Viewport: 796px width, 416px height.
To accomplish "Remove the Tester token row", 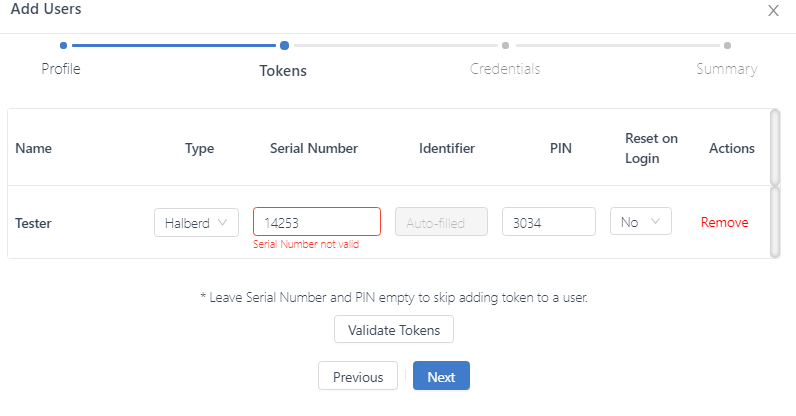I will 724,222.
